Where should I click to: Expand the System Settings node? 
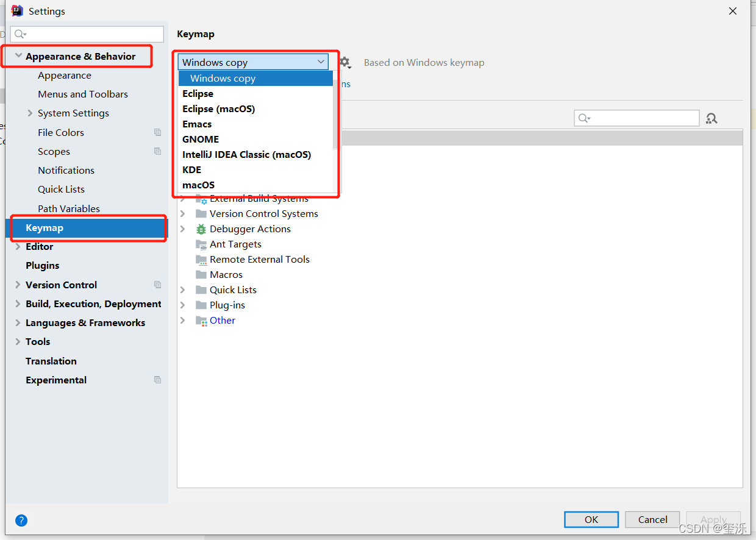coord(30,113)
